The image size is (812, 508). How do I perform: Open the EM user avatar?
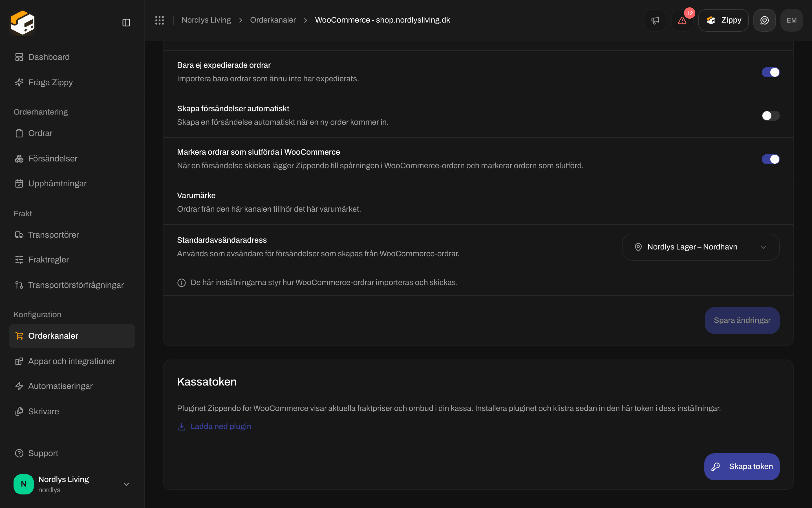click(x=791, y=20)
